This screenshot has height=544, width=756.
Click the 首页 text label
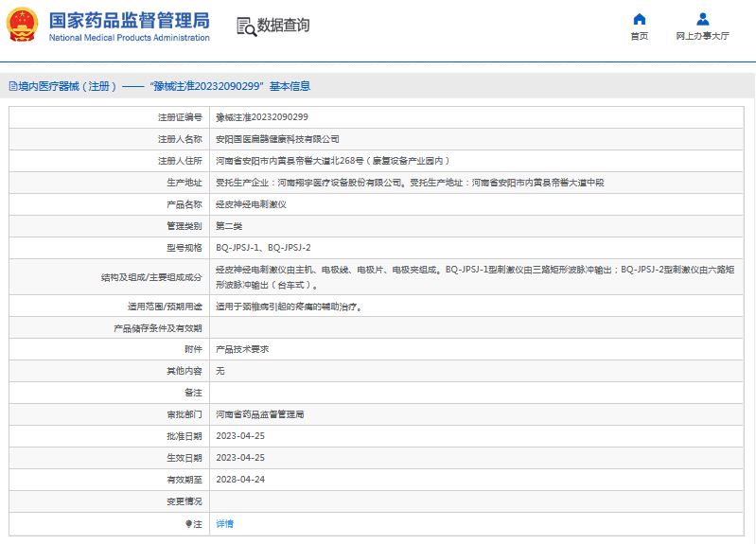(x=640, y=36)
